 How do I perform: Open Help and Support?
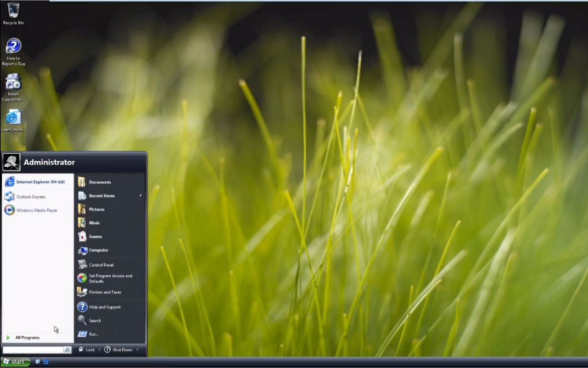click(110, 307)
